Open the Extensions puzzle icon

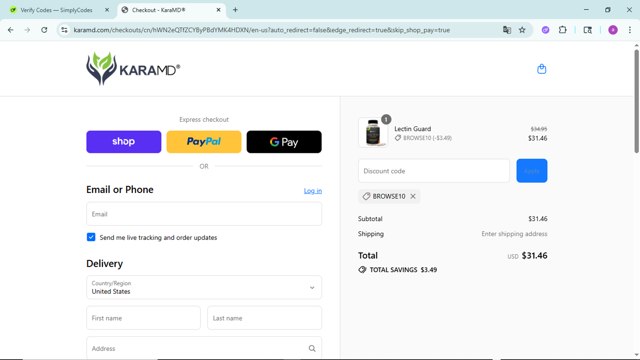click(562, 30)
